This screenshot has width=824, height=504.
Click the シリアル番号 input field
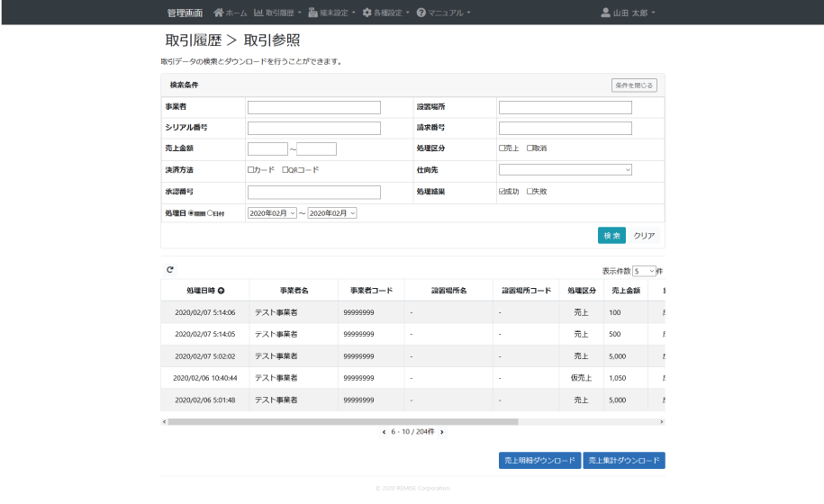[313, 128]
